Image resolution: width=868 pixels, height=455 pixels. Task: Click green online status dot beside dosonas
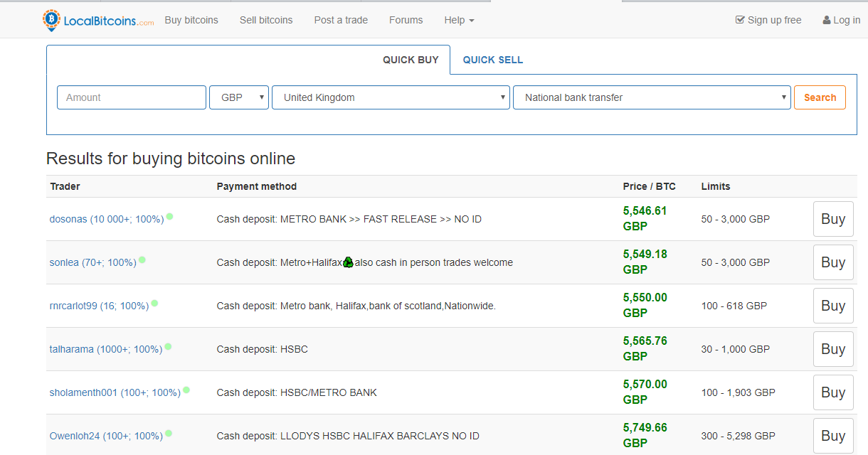(x=169, y=216)
